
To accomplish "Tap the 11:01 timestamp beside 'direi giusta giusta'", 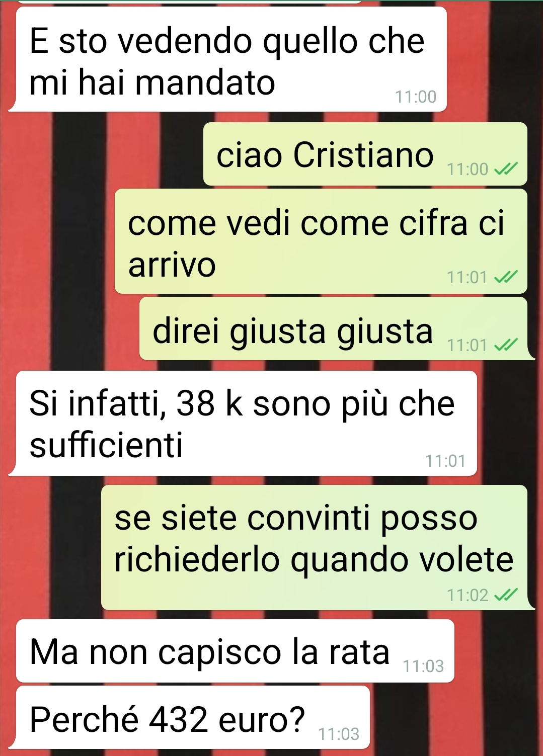I will [x=468, y=345].
